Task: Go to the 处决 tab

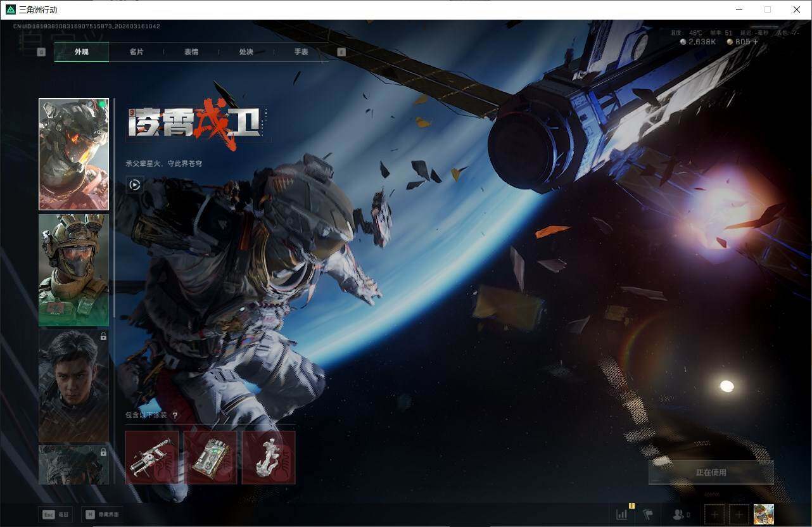Action: tap(246, 52)
